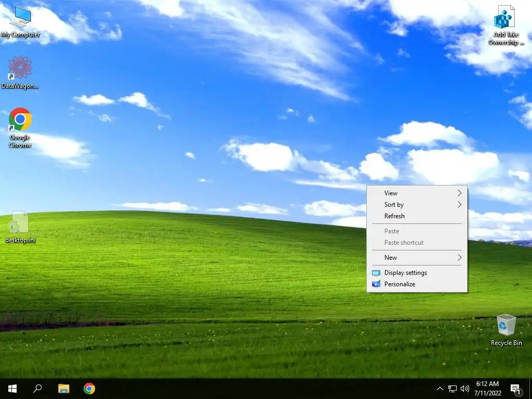
Task: Select the desktop.ini file icon
Action: coord(20,227)
